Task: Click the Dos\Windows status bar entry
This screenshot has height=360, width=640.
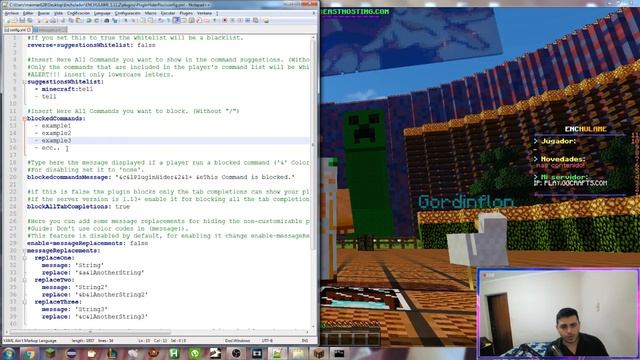Action: coord(237,340)
